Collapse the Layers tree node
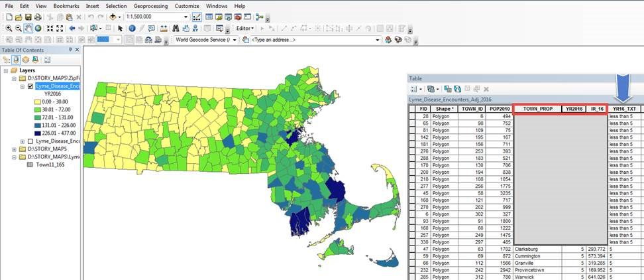The width and height of the screenshot is (644, 280). click(x=5, y=70)
